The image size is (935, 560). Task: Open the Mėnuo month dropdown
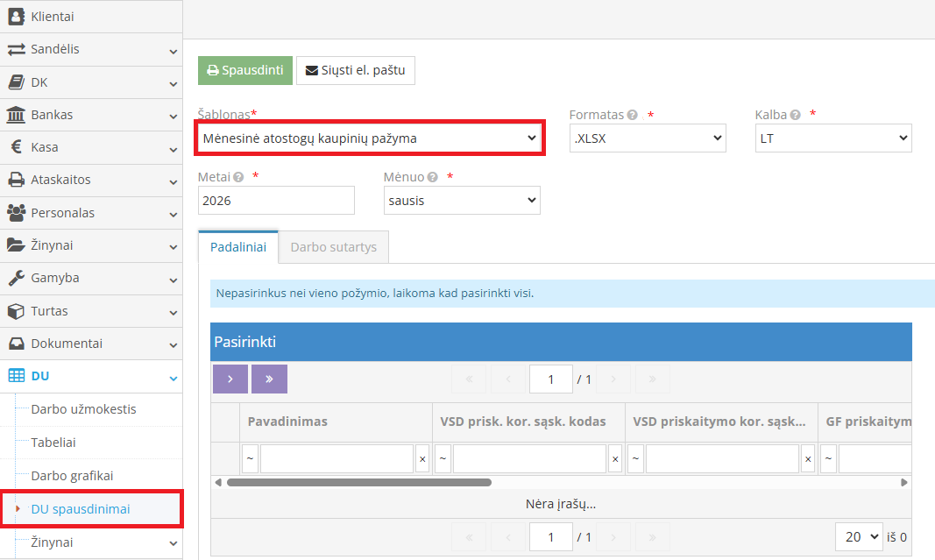[462, 201]
